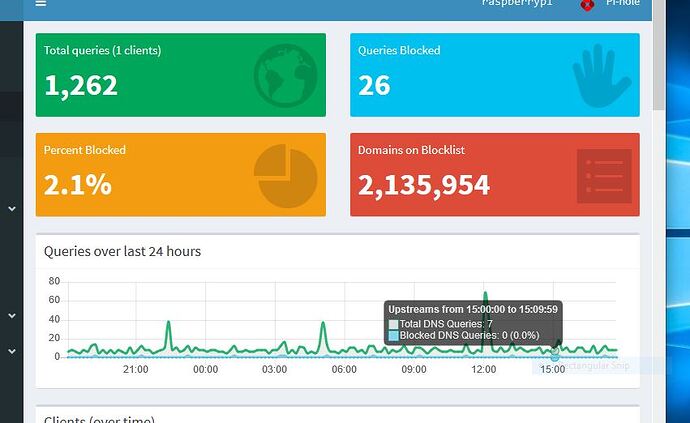Viewport: 690px width, 423px height.
Task: Expand the middle sidebar chevron beside the chart
Action: tap(12, 316)
